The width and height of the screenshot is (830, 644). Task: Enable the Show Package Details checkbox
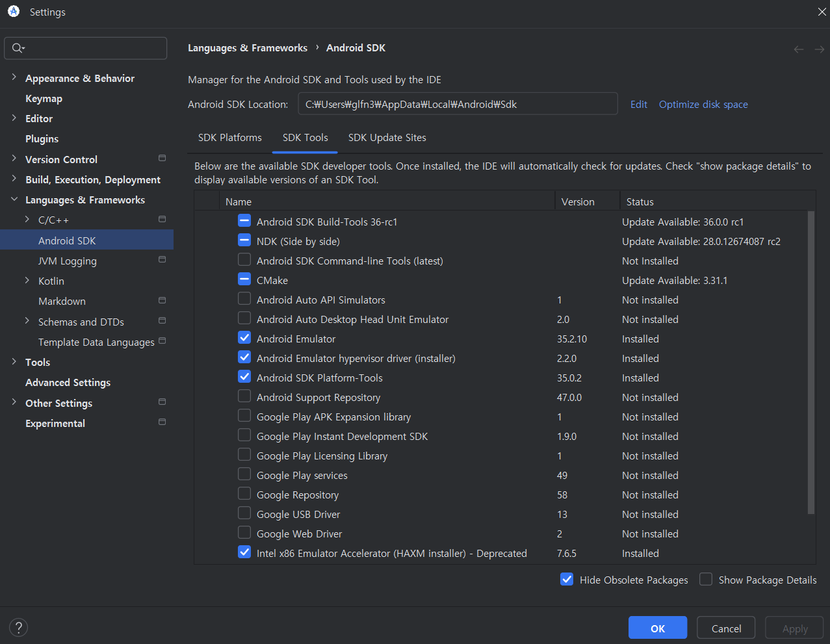[x=706, y=580]
